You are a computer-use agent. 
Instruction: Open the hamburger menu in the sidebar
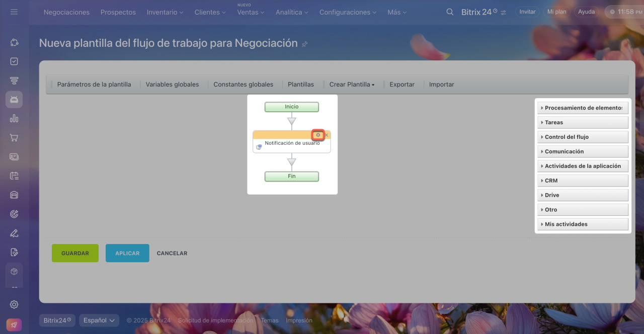[14, 12]
